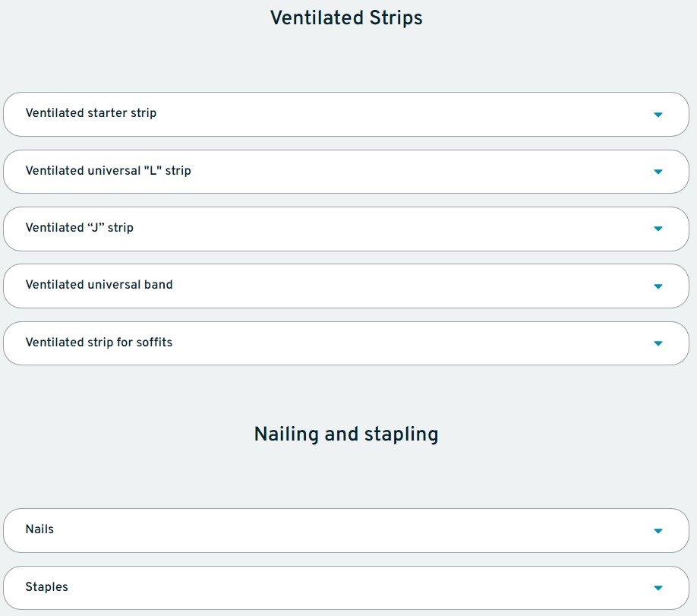The image size is (697, 616).
Task: Click the triangle icon on Ventilated universal band
Action: [x=658, y=286]
